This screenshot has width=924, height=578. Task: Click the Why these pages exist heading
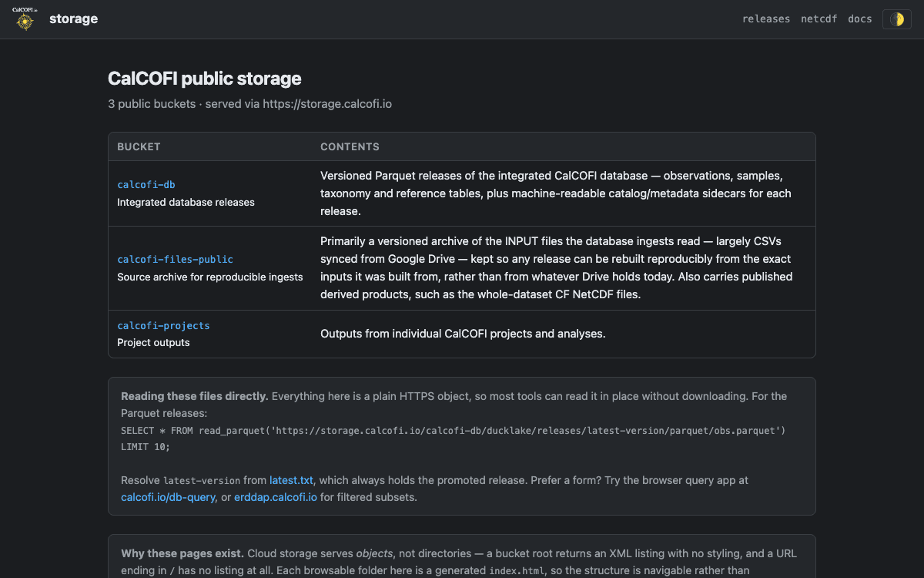[182, 553]
